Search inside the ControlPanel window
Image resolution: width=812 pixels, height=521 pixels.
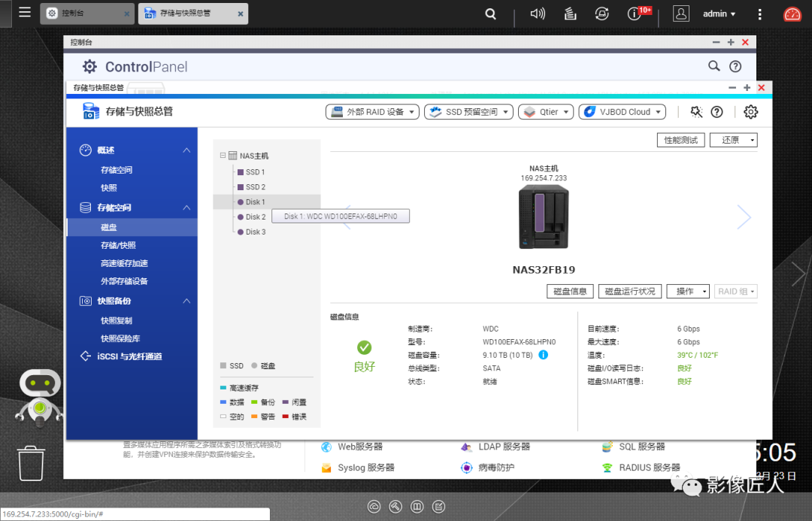[x=714, y=66]
